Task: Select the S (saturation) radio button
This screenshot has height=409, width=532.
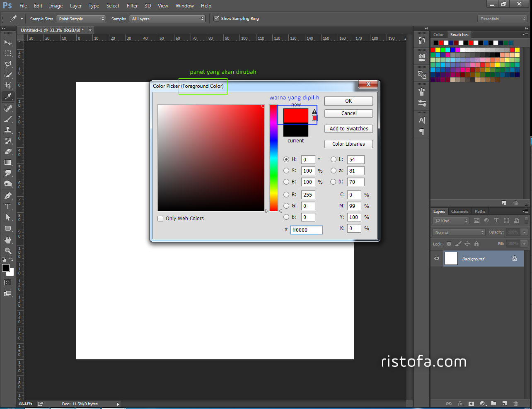Action: click(286, 171)
